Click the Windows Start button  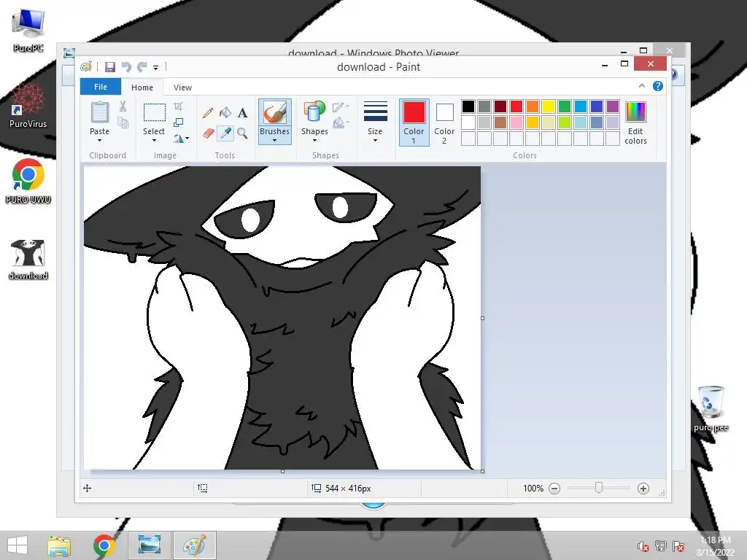[18, 545]
